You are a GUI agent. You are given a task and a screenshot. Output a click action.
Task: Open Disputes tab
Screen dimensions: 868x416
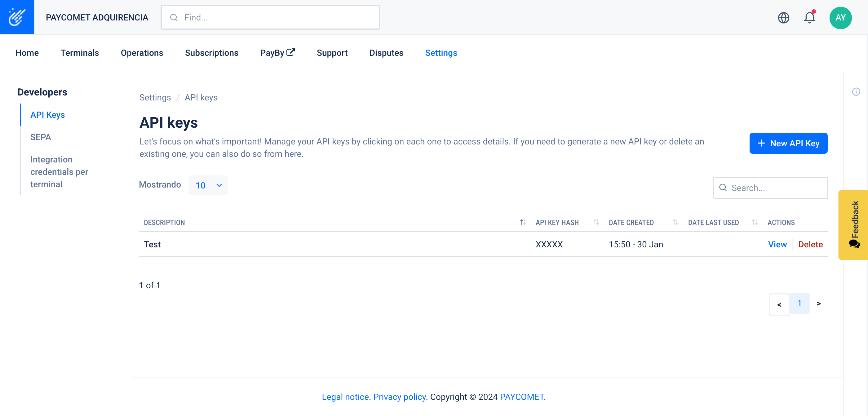point(386,53)
